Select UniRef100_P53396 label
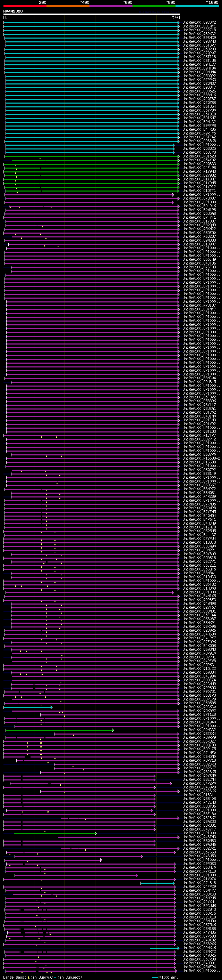The height and width of the screenshot is (980, 222). (199, 401)
